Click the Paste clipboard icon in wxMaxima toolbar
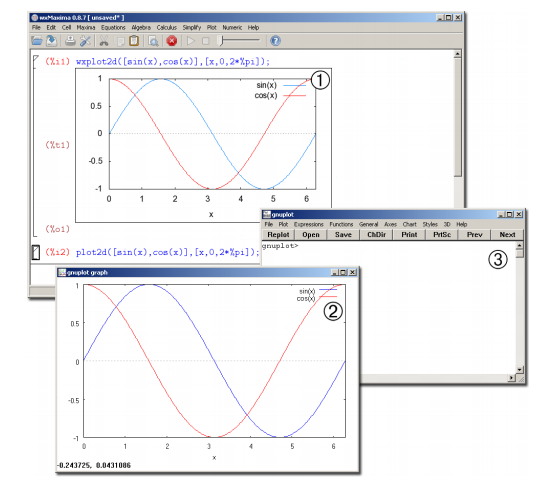537x481 pixels. tap(134, 41)
